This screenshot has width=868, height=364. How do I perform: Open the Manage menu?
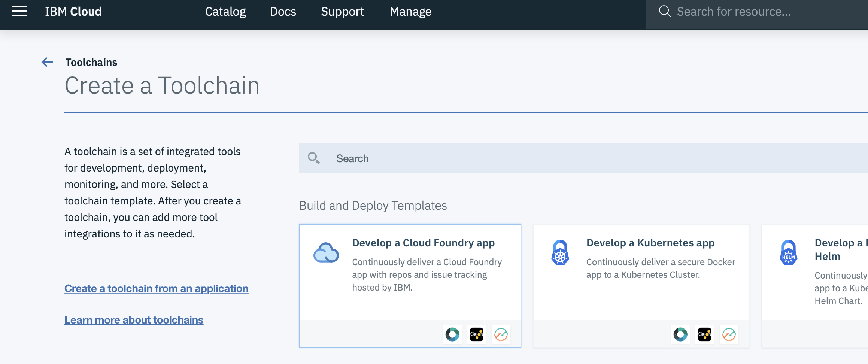pyautogui.click(x=410, y=12)
